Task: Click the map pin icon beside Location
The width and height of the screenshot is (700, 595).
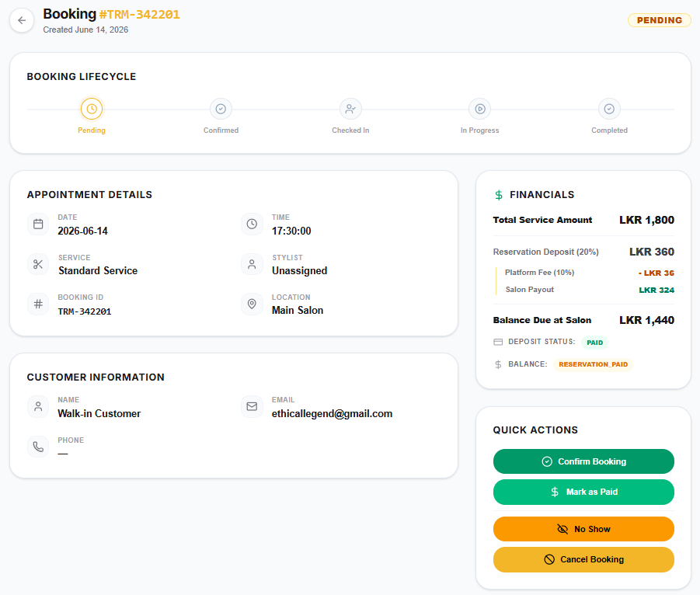Action: click(x=252, y=304)
